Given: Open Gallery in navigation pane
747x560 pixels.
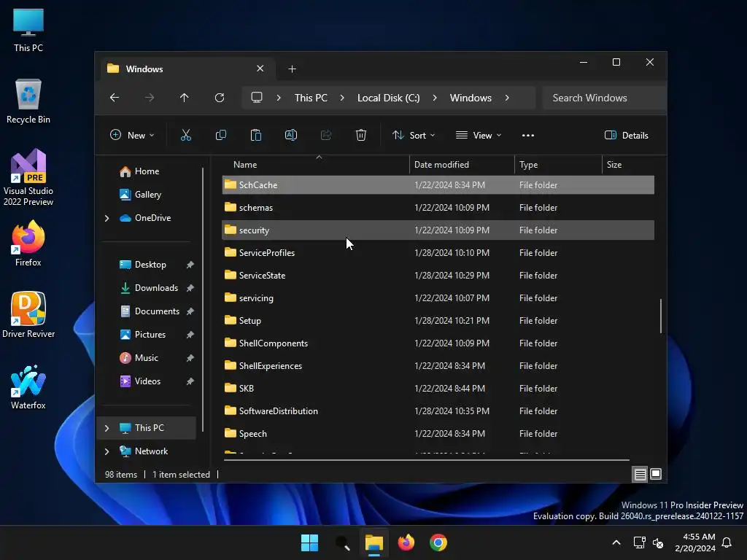Looking at the screenshot, I should [x=147, y=195].
